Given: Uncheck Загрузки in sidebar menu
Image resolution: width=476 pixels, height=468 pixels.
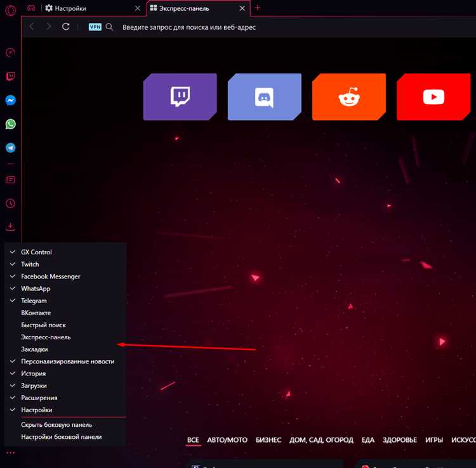Looking at the screenshot, I should tap(65, 386).
